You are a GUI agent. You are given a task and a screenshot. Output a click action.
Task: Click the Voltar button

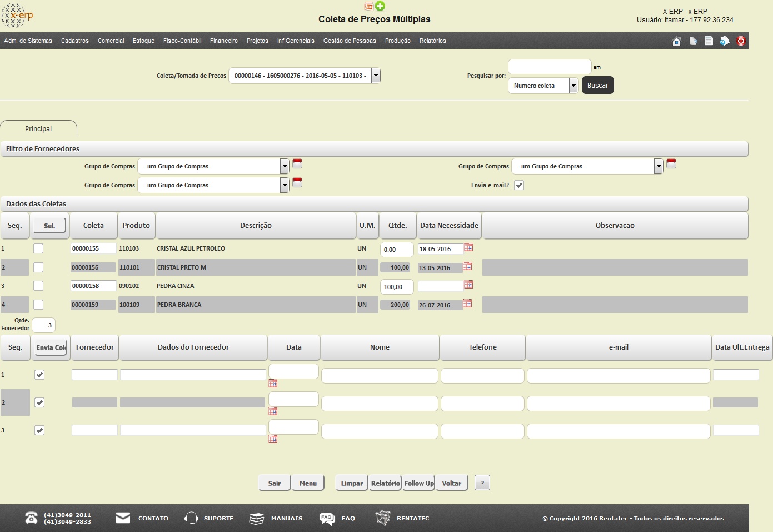click(452, 483)
